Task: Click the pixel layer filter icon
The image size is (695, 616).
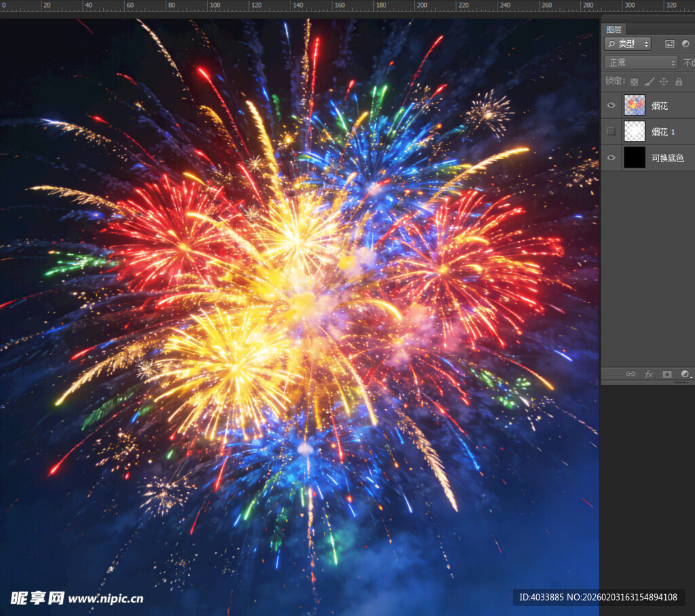Action: [x=670, y=43]
